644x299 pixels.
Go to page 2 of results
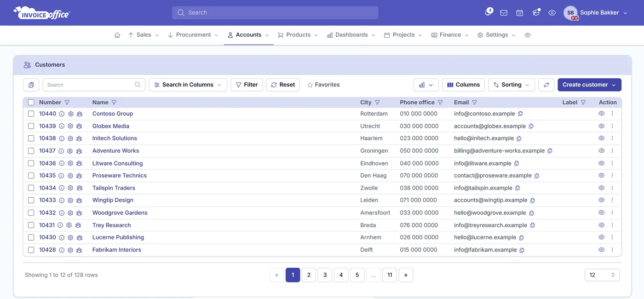309,275
